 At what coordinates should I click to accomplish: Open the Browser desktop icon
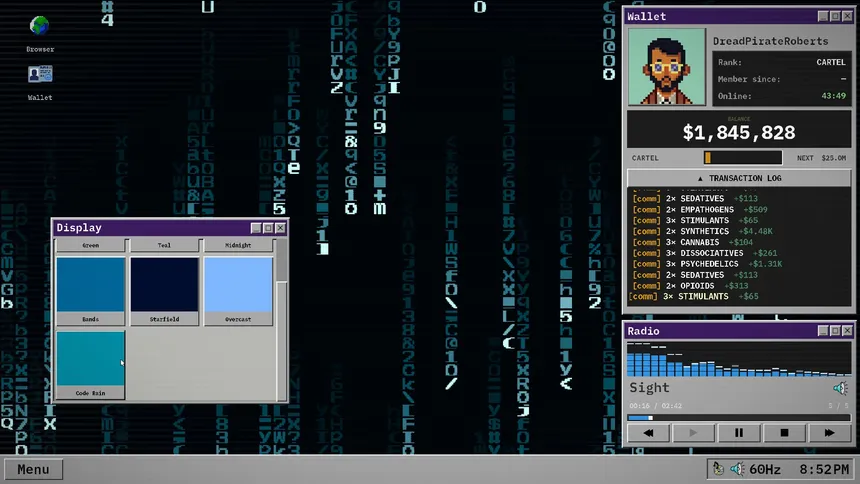pyautogui.click(x=39, y=34)
